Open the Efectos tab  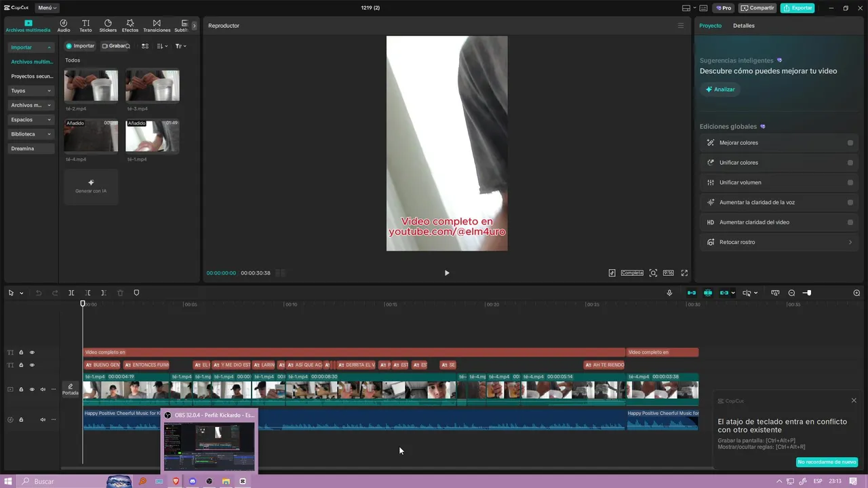[130, 26]
